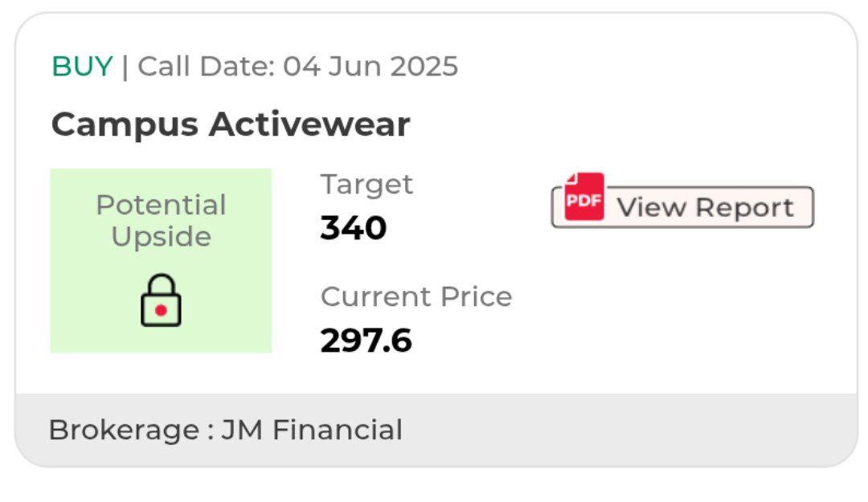Click the Campus Activewear stock title
868x502 pixels.
[x=231, y=124]
